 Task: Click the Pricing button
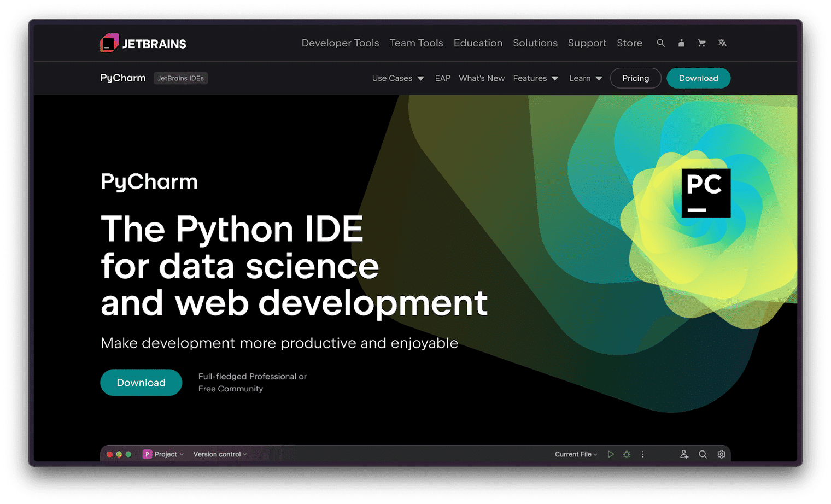pyautogui.click(x=635, y=78)
